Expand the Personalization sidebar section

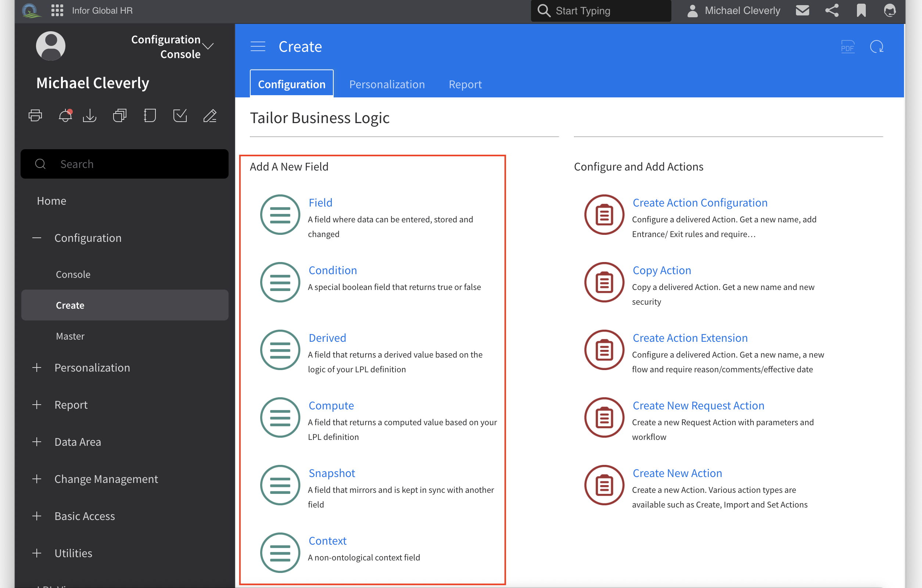click(x=37, y=368)
